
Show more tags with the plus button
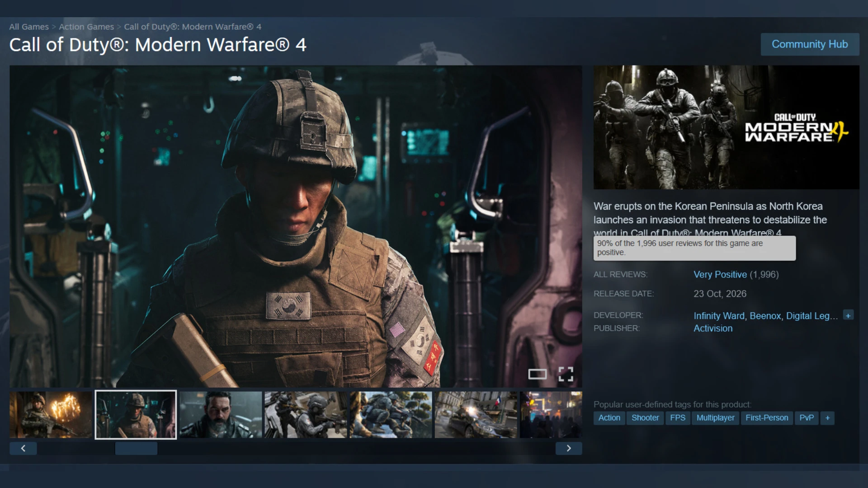click(827, 418)
